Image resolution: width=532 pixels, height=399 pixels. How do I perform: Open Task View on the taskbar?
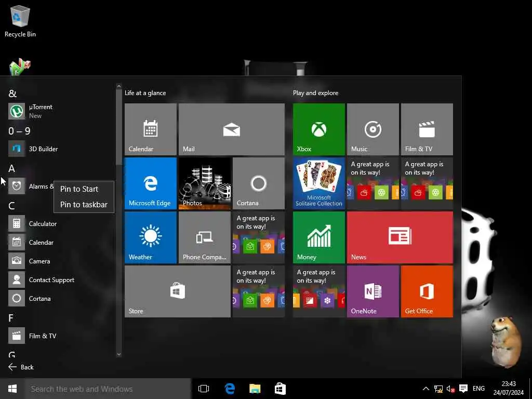(x=204, y=389)
